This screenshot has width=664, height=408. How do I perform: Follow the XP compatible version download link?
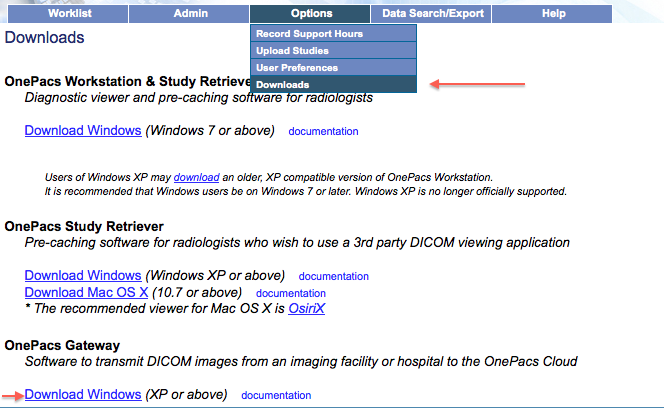pyautogui.click(x=196, y=177)
